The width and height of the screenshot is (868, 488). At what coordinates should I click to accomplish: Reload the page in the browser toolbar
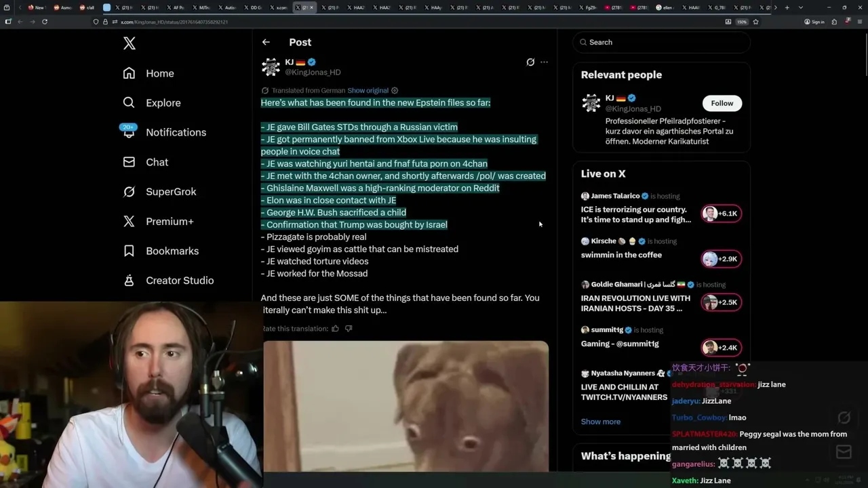tap(45, 22)
